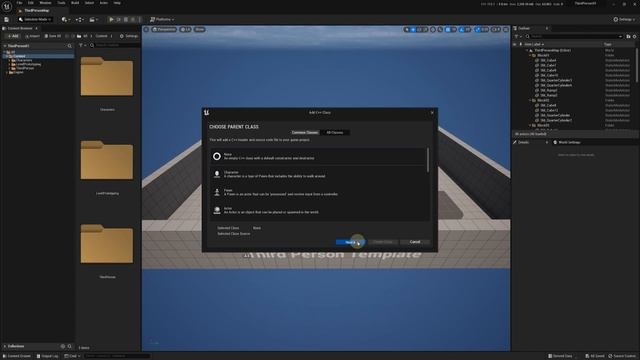This screenshot has width=640, height=360.
Task: Click the grayed-out Create Class button
Action: coord(382,242)
